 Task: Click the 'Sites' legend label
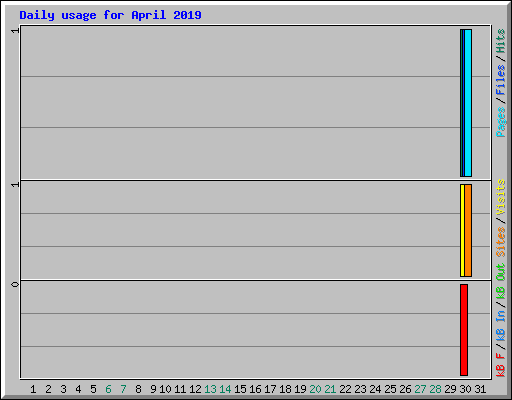[500, 242]
